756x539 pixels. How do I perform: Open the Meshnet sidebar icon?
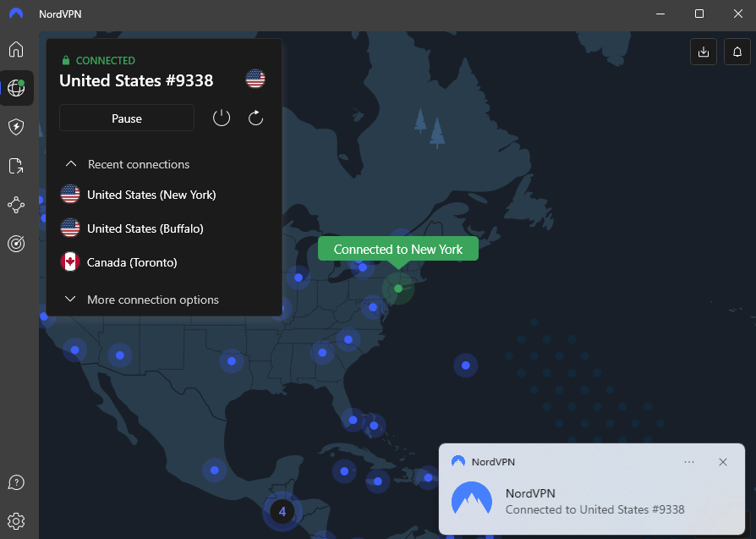(16, 205)
